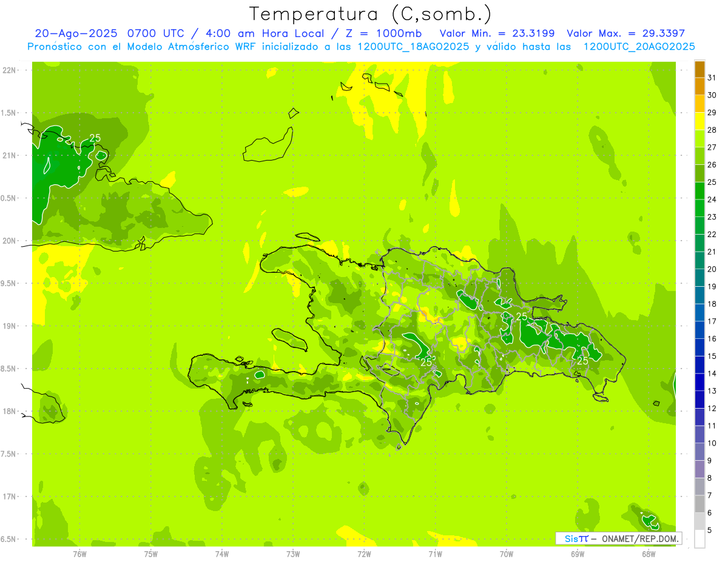Click the 76W longitude axis label
728x562 pixels.
point(79,554)
